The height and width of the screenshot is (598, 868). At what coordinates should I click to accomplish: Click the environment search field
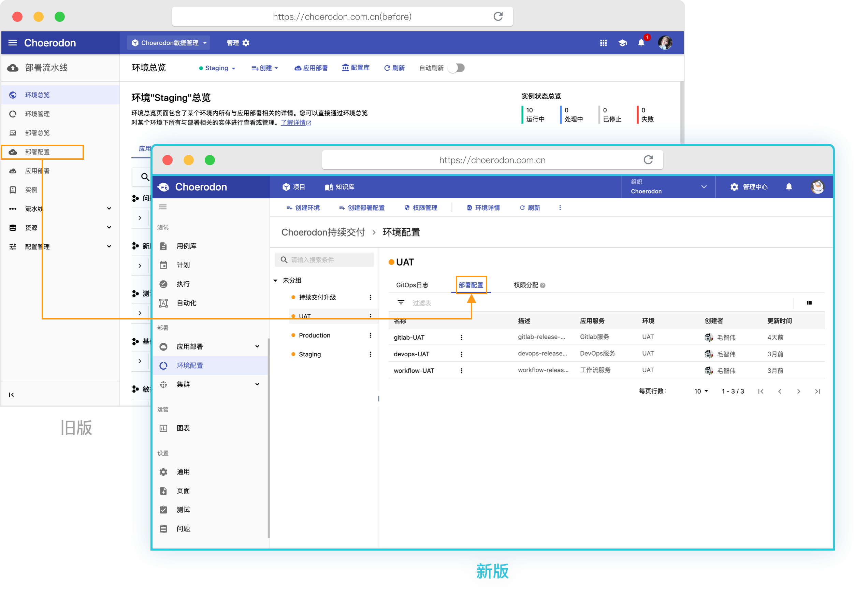[x=324, y=260]
